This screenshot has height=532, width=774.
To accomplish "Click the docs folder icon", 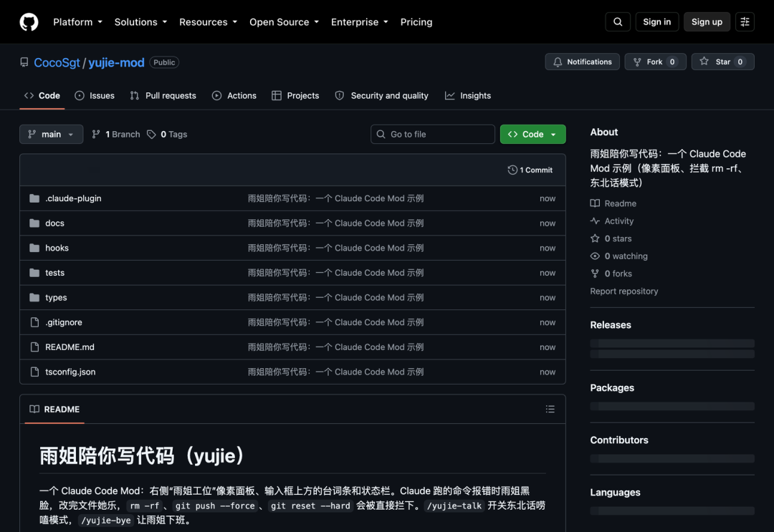I will (34, 223).
